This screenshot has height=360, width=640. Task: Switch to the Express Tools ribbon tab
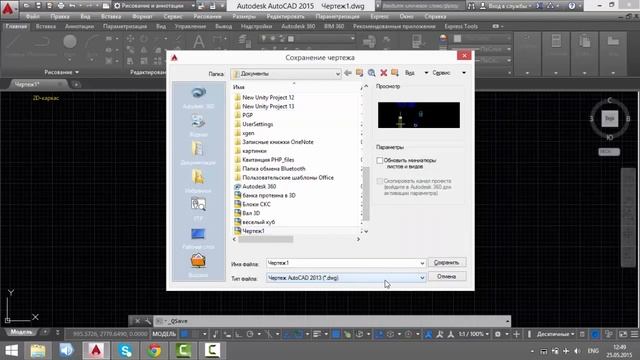point(461,26)
